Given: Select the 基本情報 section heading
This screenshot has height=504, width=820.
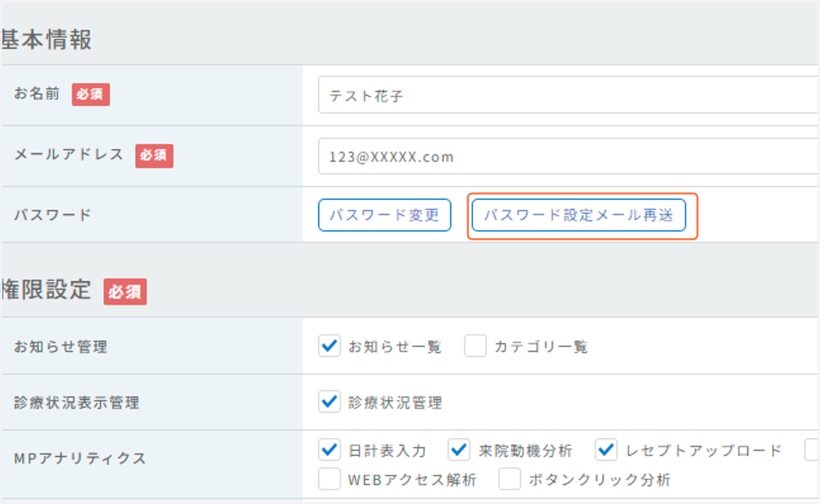Looking at the screenshot, I should [46, 40].
